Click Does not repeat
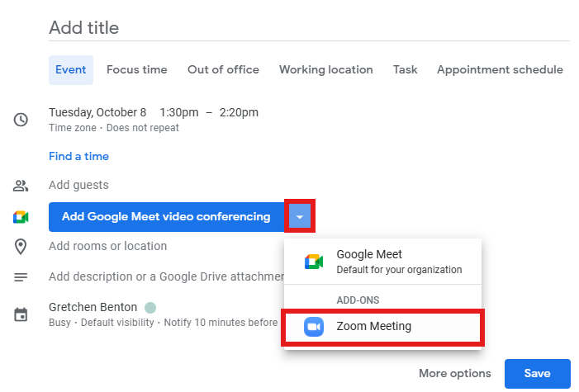Viewport: 579px width, 392px height. pos(143,128)
